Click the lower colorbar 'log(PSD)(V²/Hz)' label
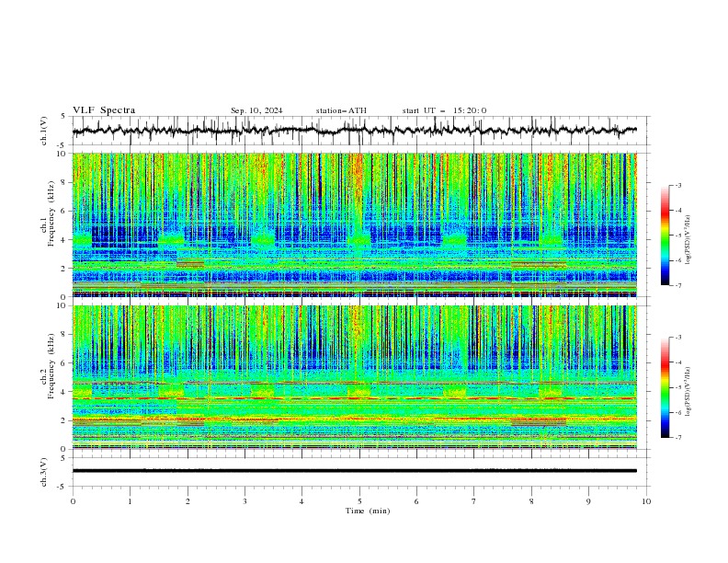The image size is (728, 563). click(688, 392)
